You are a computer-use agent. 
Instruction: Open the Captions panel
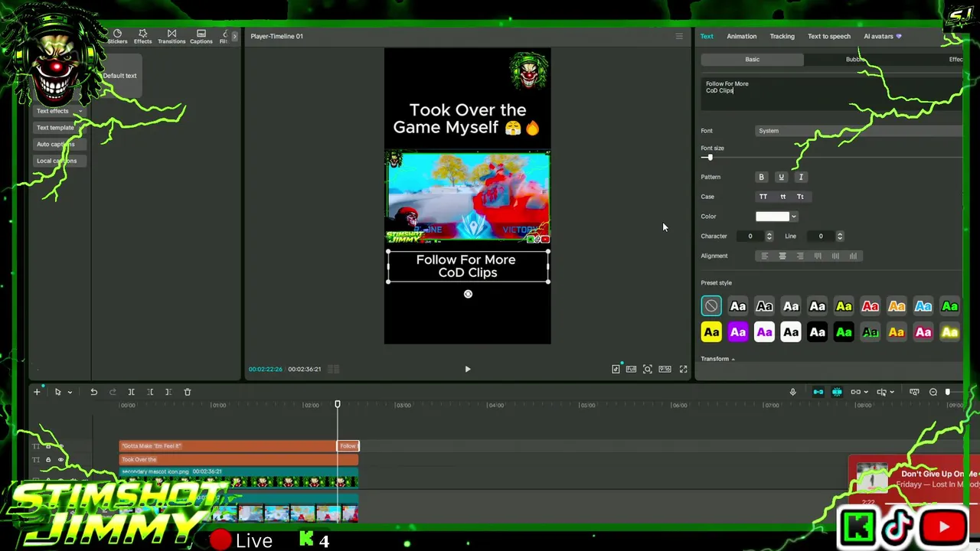[201, 37]
